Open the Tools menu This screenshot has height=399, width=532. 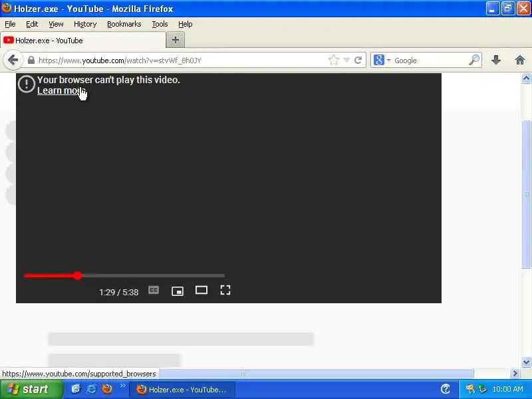click(160, 24)
